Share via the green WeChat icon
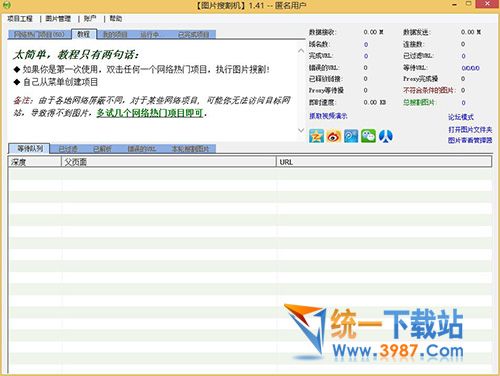Viewport: 500px width, 376px height. (368, 136)
